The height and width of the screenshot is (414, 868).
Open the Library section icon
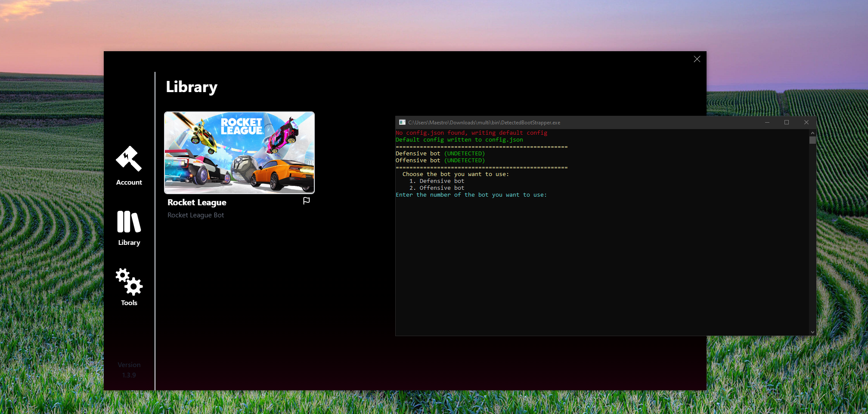coord(129,222)
